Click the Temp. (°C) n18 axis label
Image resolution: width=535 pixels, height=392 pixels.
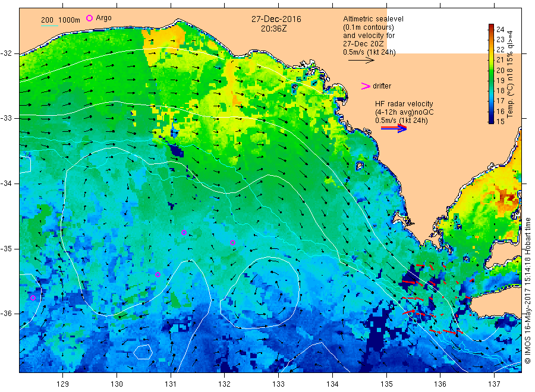click(510, 74)
